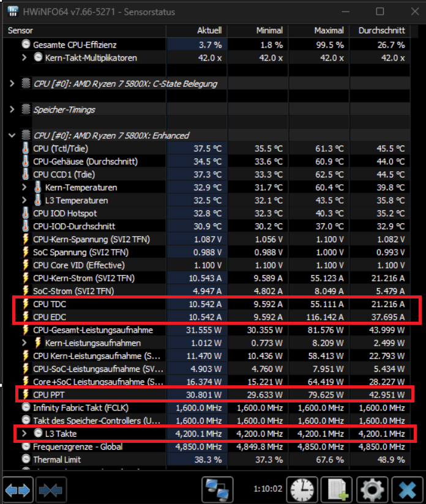This screenshot has width=426, height=504.
Task: Expand the Speicher-Timings section
Action: pos(12,109)
